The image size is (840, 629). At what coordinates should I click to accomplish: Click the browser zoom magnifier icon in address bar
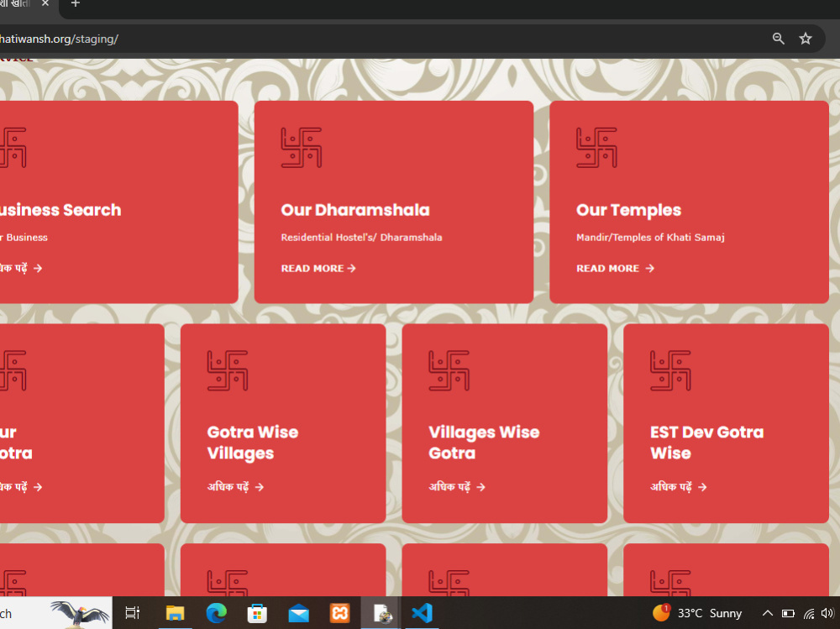point(778,39)
